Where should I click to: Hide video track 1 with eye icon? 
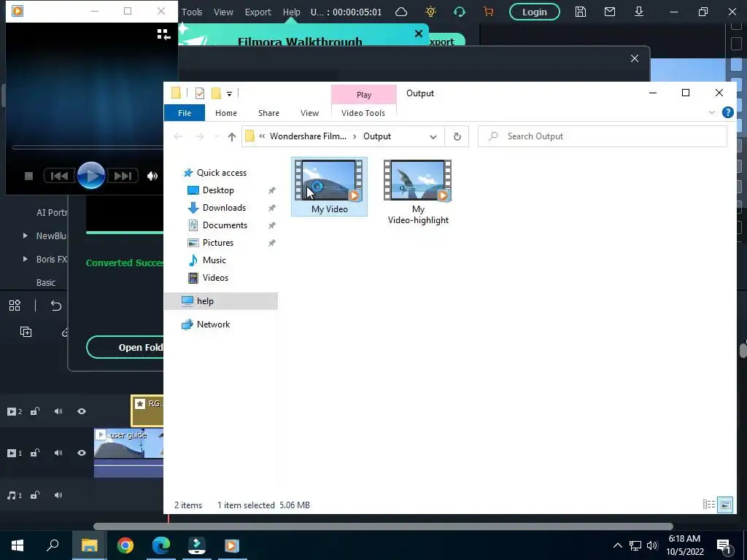pos(82,453)
